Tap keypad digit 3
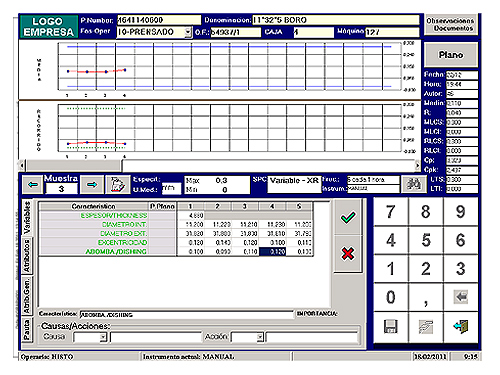500x375 pixels. (461, 269)
